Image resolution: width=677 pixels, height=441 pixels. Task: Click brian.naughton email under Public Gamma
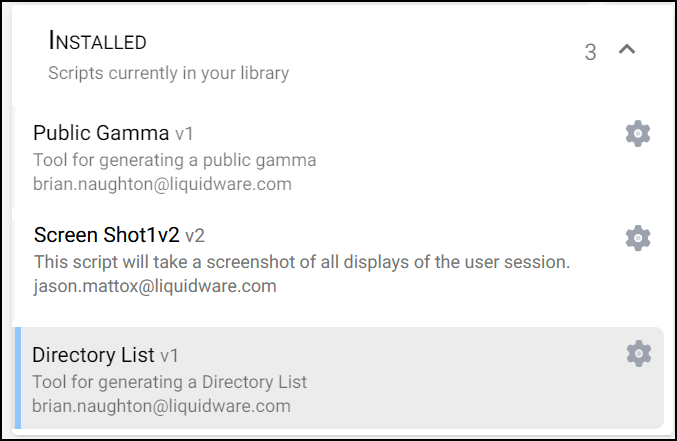pyautogui.click(x=162, y=184)
